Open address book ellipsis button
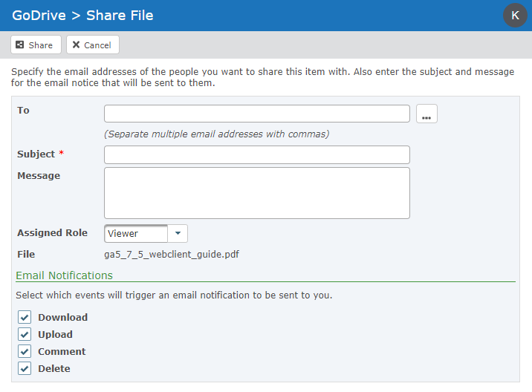Viewport: 532px width, 392px height. point(426,114)
